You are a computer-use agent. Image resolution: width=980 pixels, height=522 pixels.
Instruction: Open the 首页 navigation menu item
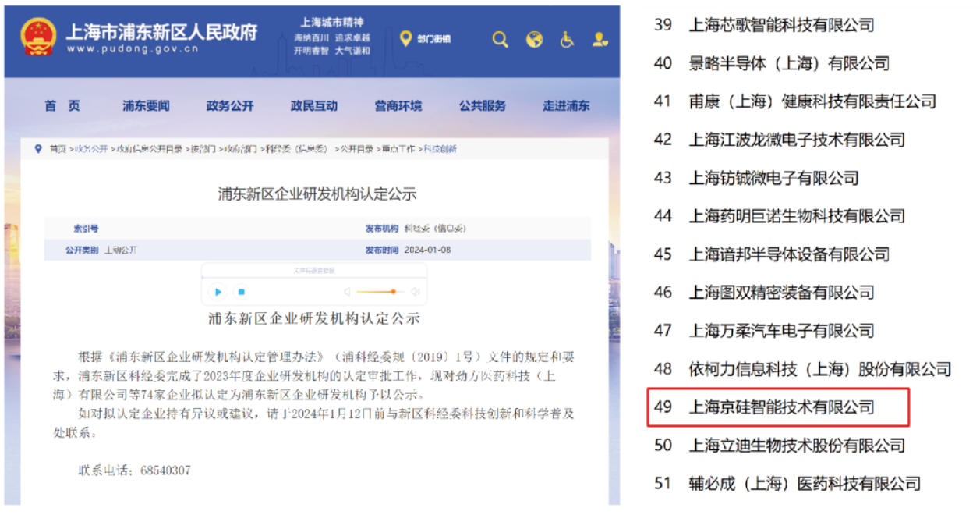(x=62, y=105)
